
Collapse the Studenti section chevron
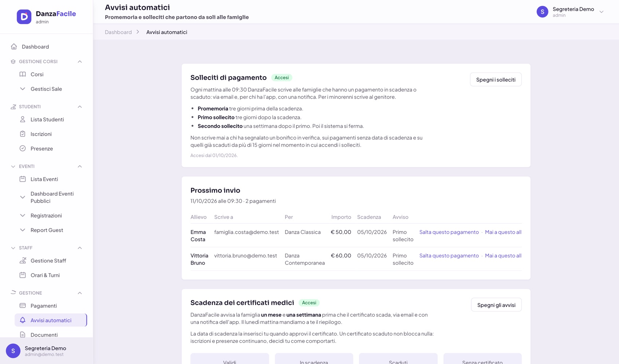(80, 107)
